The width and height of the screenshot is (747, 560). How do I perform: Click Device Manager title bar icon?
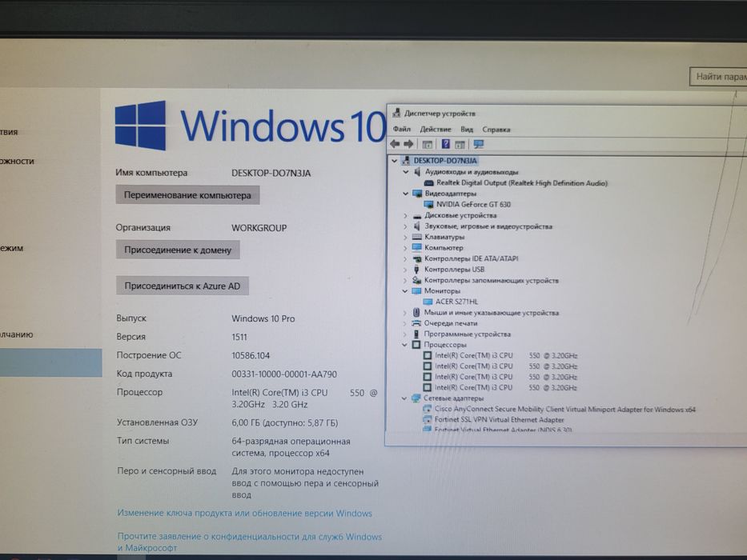tap(396, 113)
